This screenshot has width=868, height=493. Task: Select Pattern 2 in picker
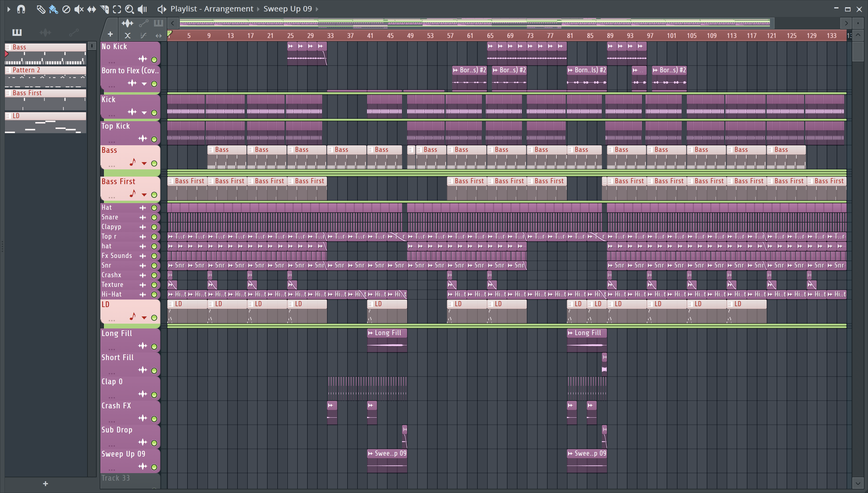coord(46,77)
